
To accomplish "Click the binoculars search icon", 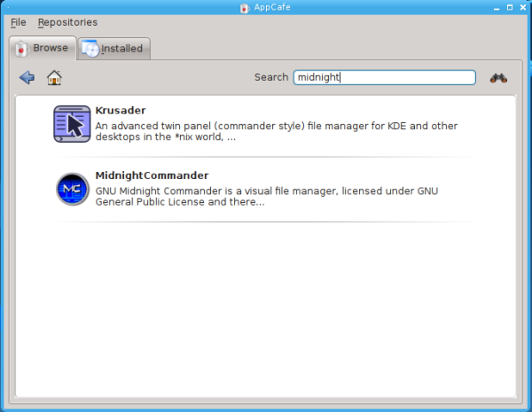I will 498,78.
